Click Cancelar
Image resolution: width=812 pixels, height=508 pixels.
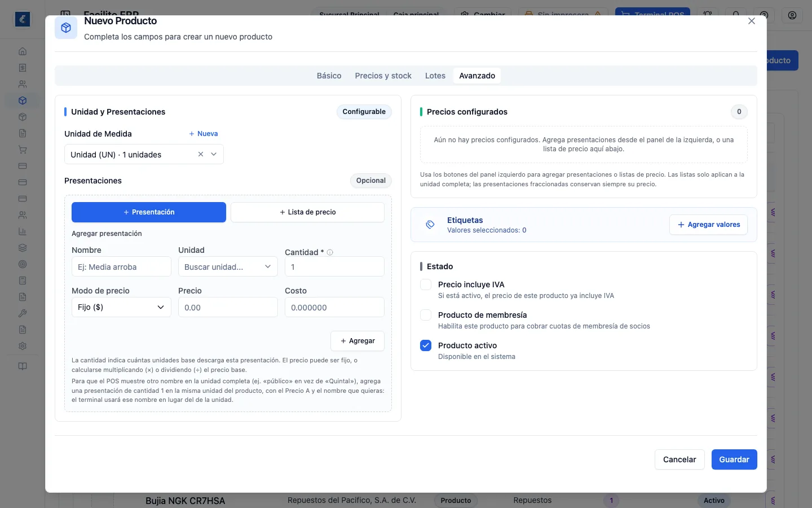679,459
